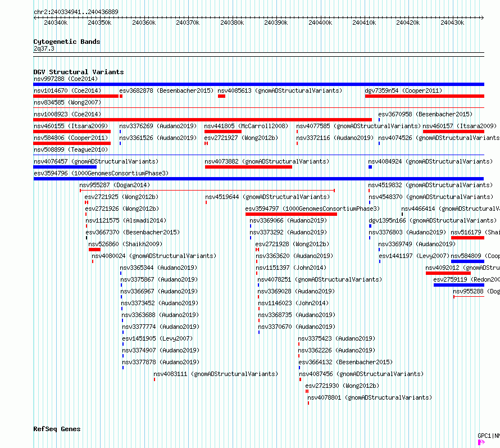Click nsv4087456 (gnomADStructuralVariants) label
Screen dimensions: 500x448
[361, 374]
